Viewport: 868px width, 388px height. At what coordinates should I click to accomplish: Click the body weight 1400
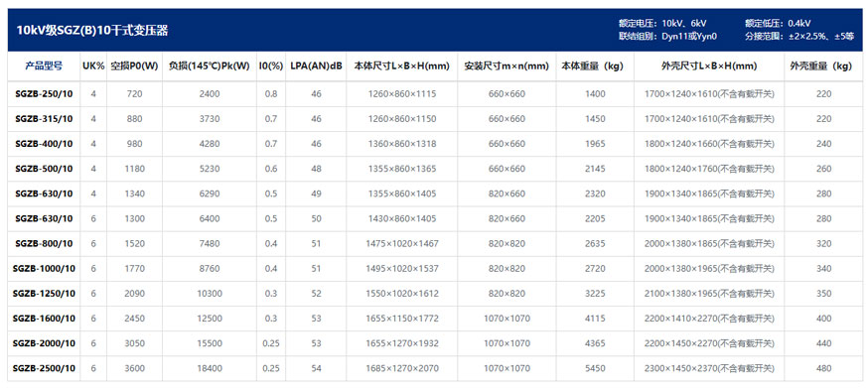(x=595, y=94)
